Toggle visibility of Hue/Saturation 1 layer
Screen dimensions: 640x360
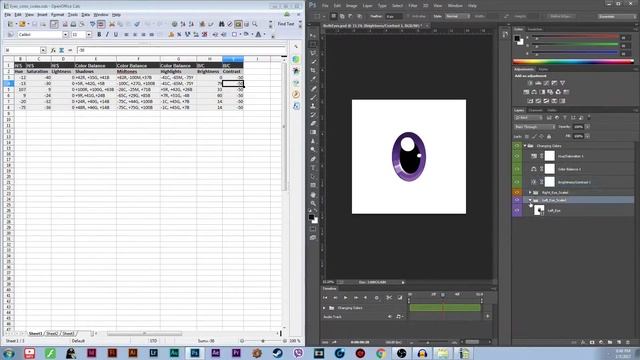point(517,156)
